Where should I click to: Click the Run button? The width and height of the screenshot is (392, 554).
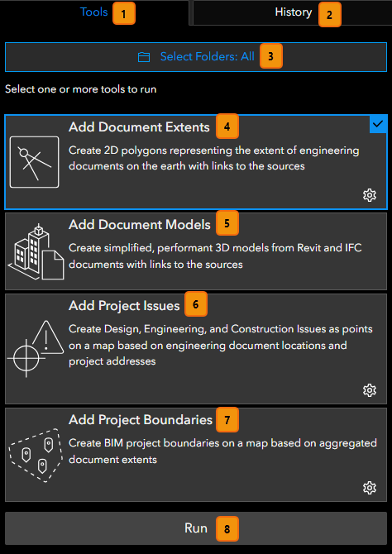coord(196,528)
